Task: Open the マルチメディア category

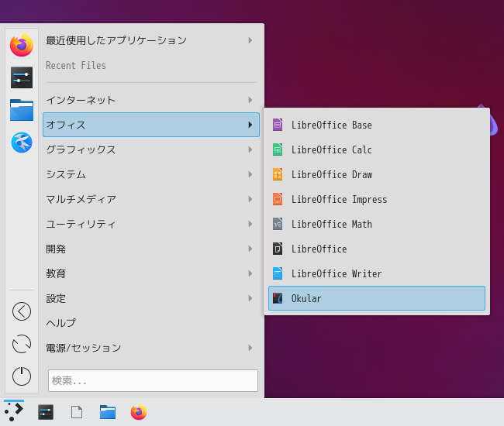Action: tap(151, 199)
